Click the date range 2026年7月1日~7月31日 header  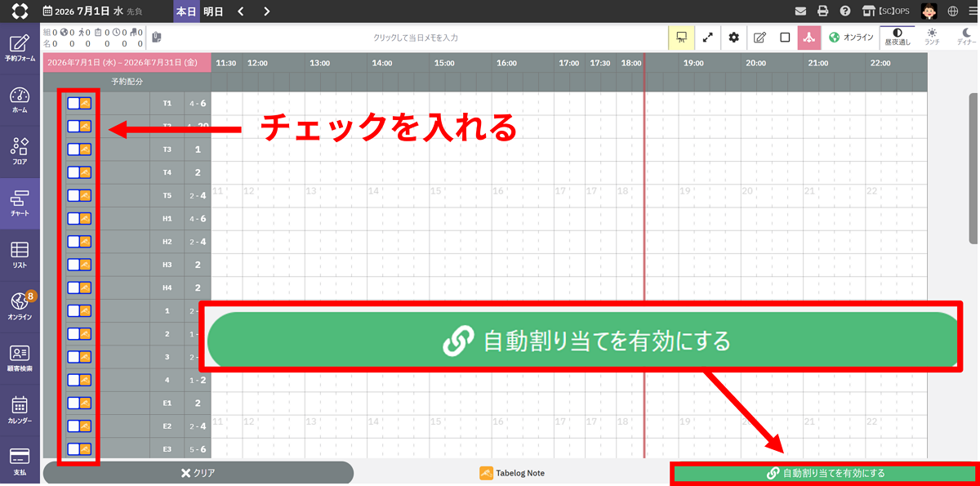click(127, 62)
